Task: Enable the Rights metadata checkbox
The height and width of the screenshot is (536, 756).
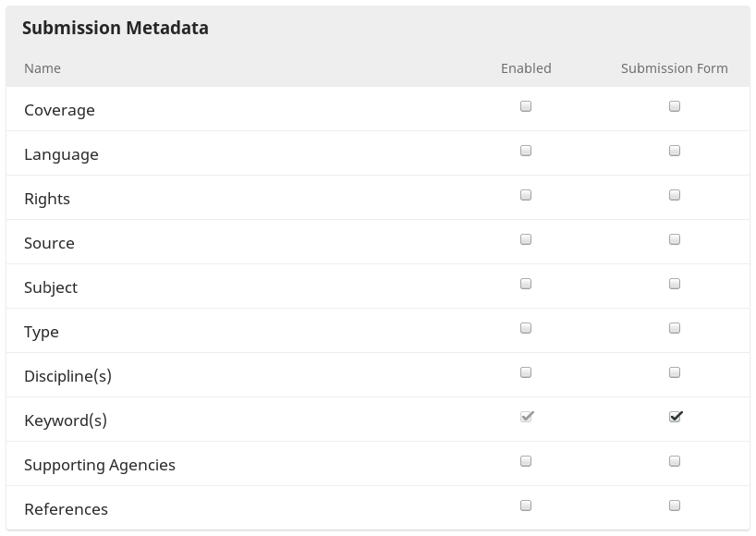Action: [526, 195]
